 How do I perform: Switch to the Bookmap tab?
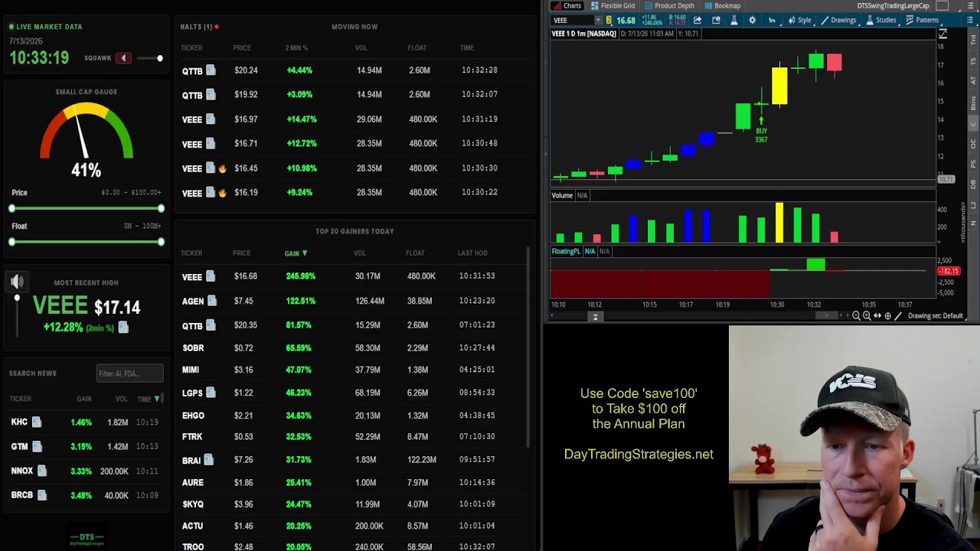click(x=721, y=5)
